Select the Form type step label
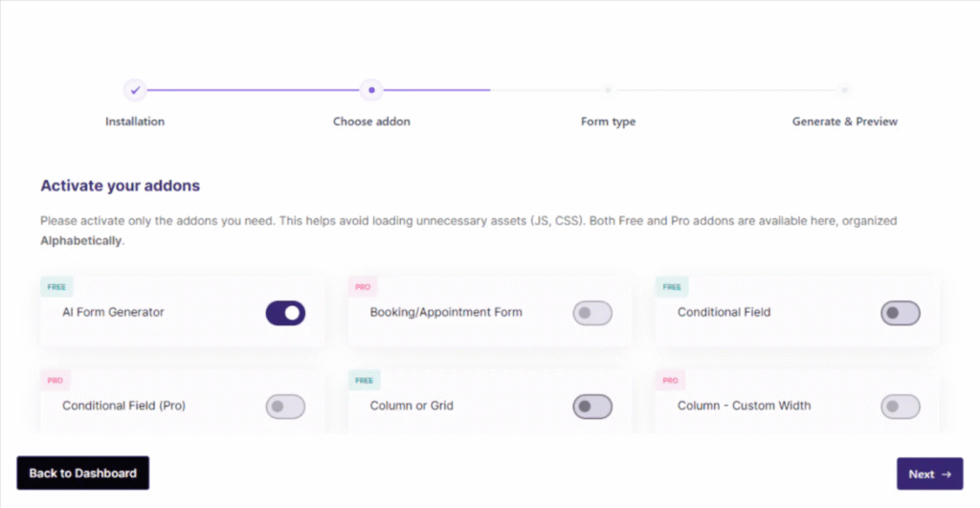980x508 pixels. pos(608,121)
